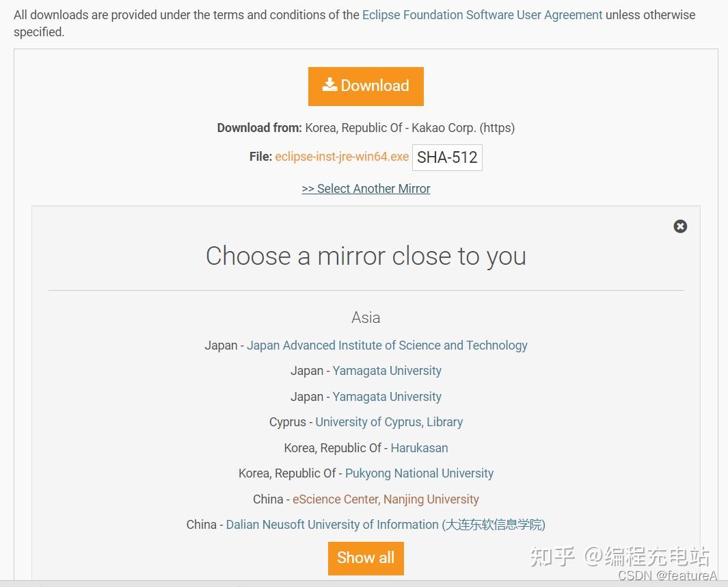Choose Dalian Neusoft University of Information mirror
Image resolution: width=728 pixels, height=587 pixels.
(x=386, y=525)
